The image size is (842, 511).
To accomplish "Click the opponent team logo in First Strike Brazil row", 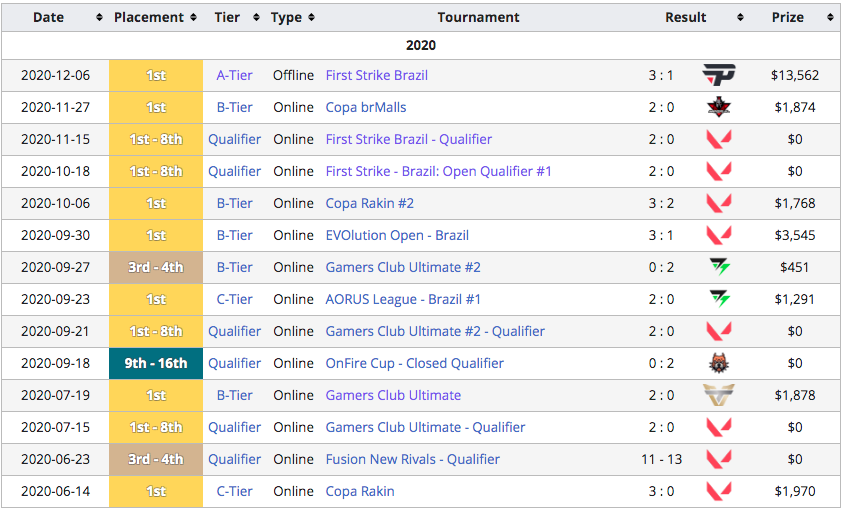I will pos(718,75).
